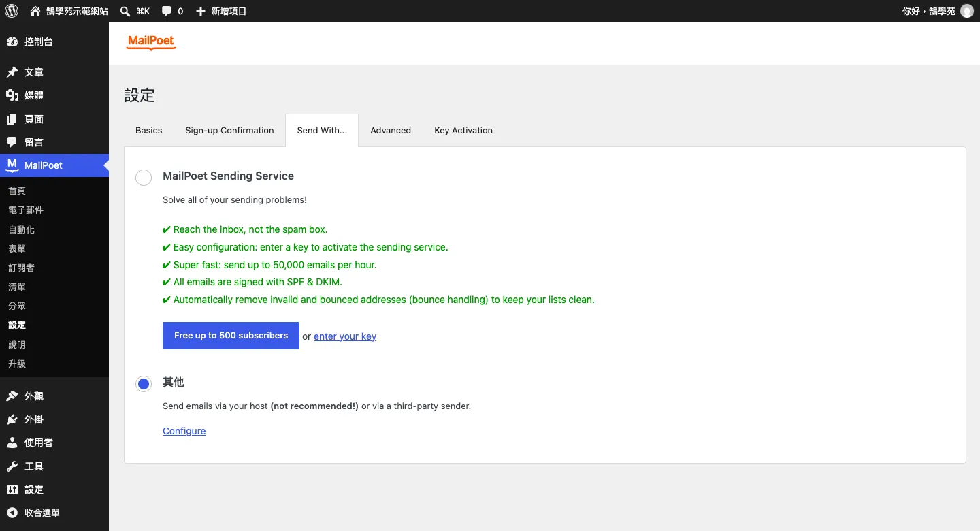Select MailPoet Sending Service radio button
This screenshot has width=980, height=531.
point(144,178)
